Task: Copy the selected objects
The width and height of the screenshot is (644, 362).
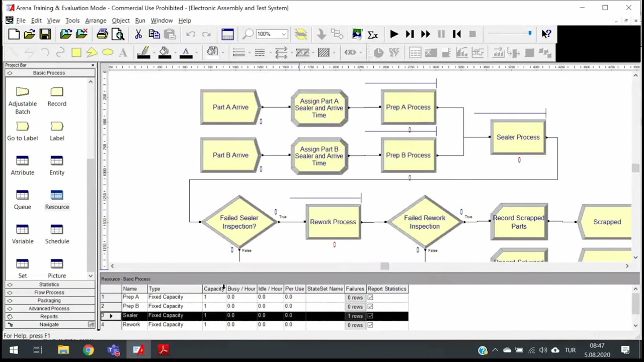Action: click(154, 34)
